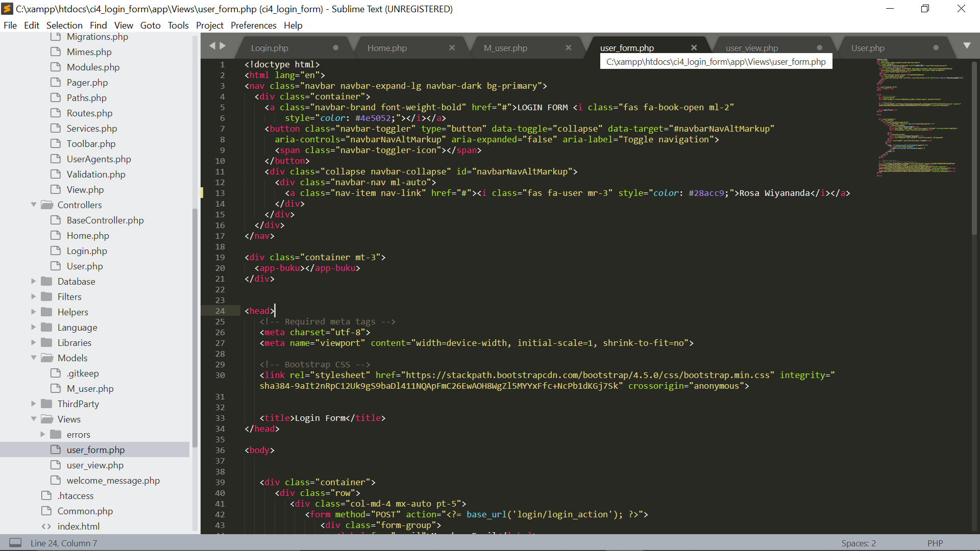Go to previous tab with left arrow
980x551 pixels.
pyautogui.click(x=212, y=46)
